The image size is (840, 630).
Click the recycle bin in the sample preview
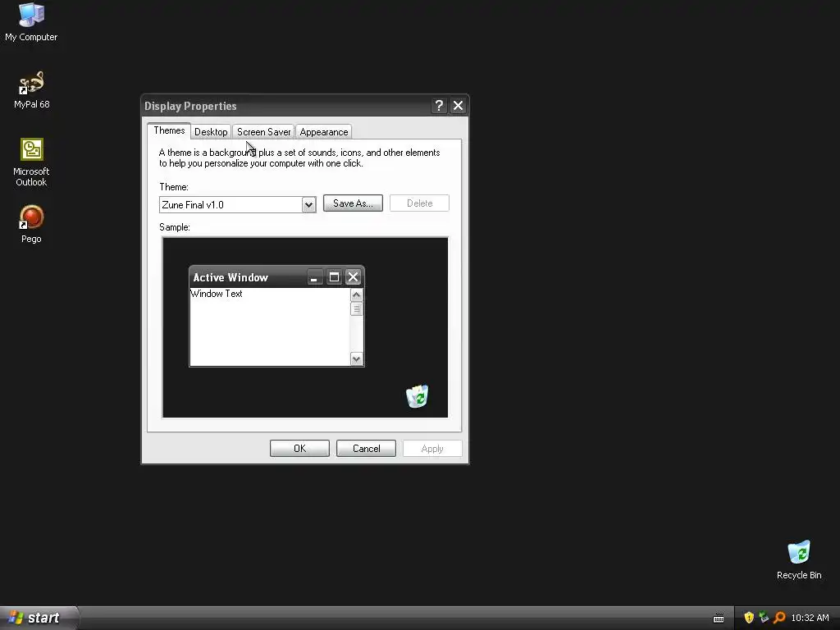pyautogui.click(x=417, y=396)
